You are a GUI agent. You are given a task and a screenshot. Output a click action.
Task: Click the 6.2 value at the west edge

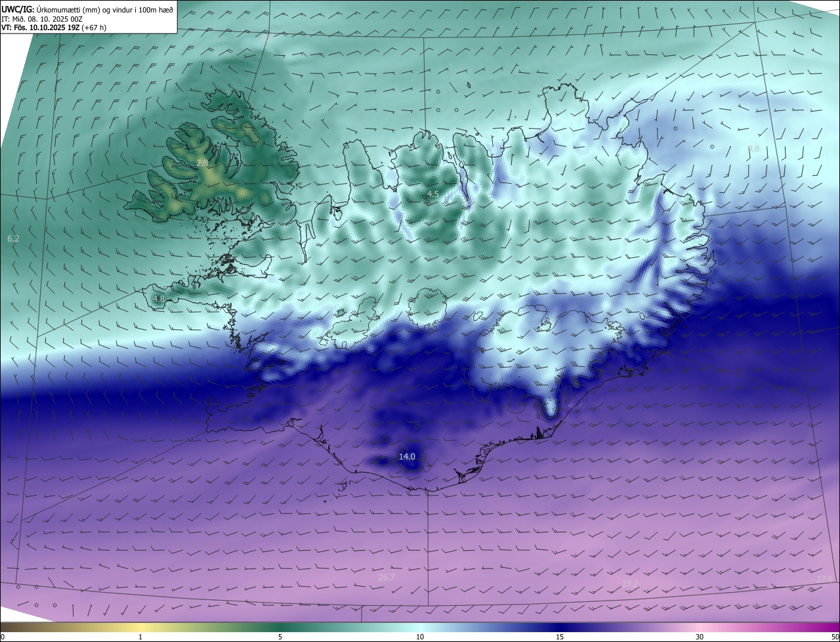click(13, 239)
